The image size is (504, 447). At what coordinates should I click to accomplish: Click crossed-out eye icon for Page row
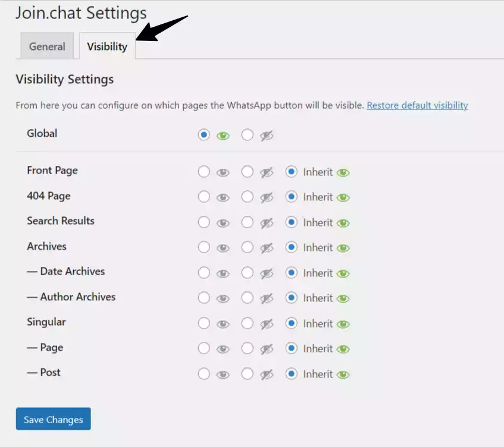[x=267, y=350]
